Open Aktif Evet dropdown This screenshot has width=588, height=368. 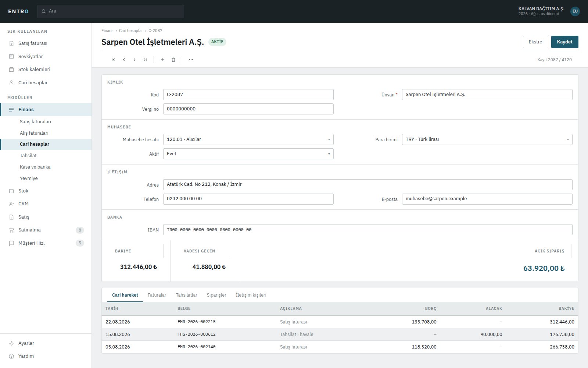coord(248,154)
